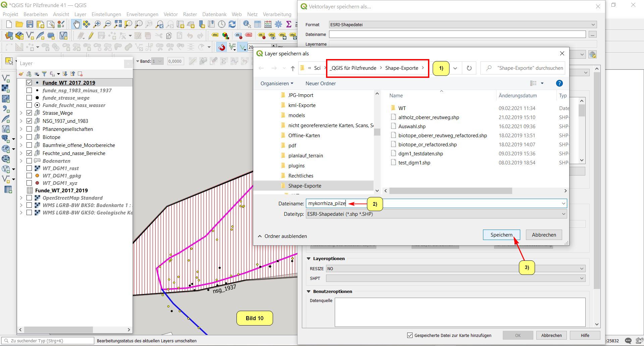Open the Dateityp ESRI-Shapedatei dropdown
Image resolution: width=644 pixels, height=346 pixels.
[x=436, y=214]
